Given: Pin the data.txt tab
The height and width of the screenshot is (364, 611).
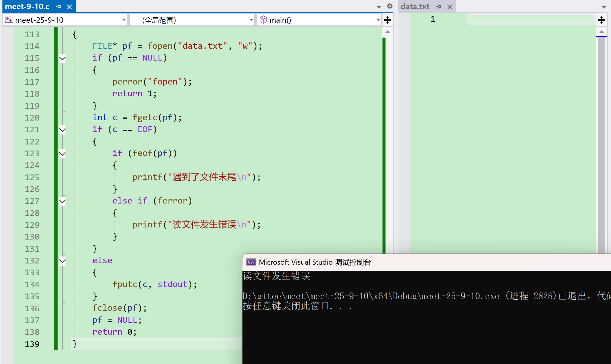Looking at the screenshot, I should (439, 7).
